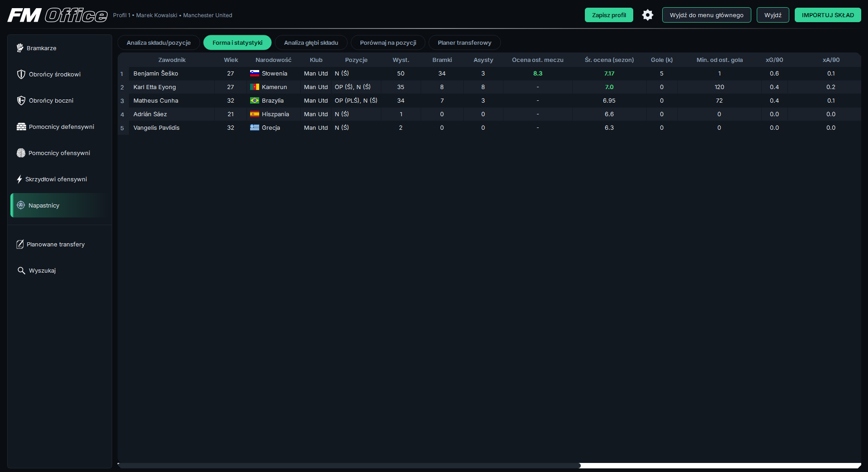
Task: Sort by Śr. ocena (sezon) header
Action: (x=609, y=60)
